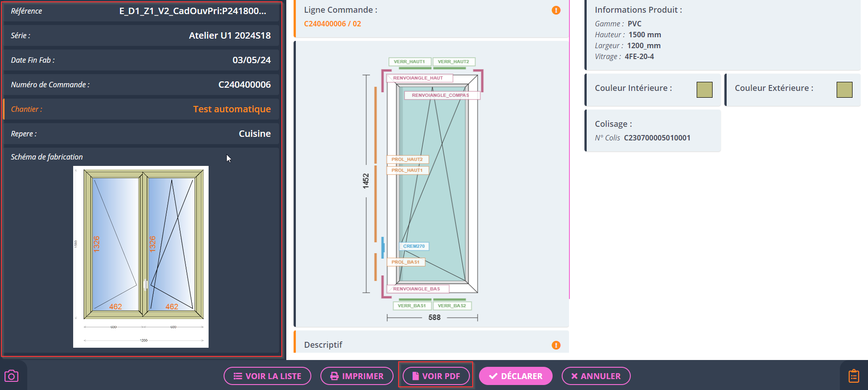
Task: Click the VOIR LA LISTE button
Action: coord(267,376)
